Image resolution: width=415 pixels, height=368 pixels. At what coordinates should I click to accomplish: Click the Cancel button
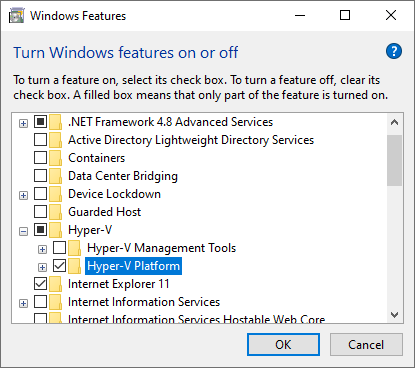366,345
